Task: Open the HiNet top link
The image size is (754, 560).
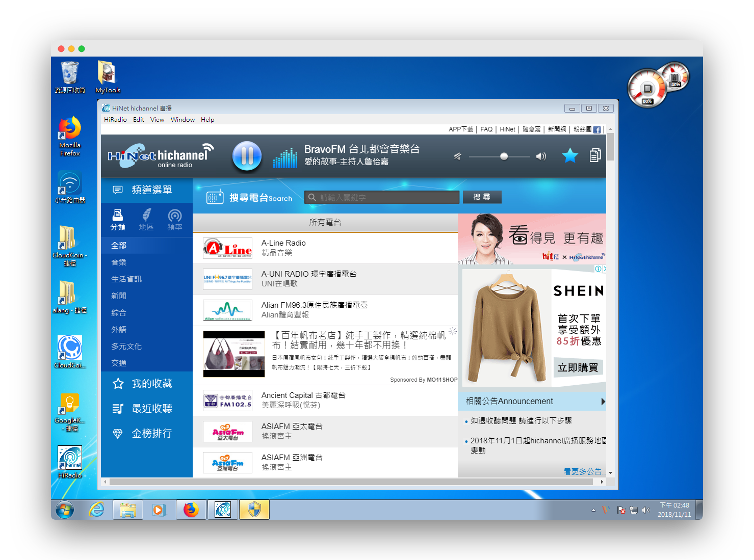Action: point(507,129)
